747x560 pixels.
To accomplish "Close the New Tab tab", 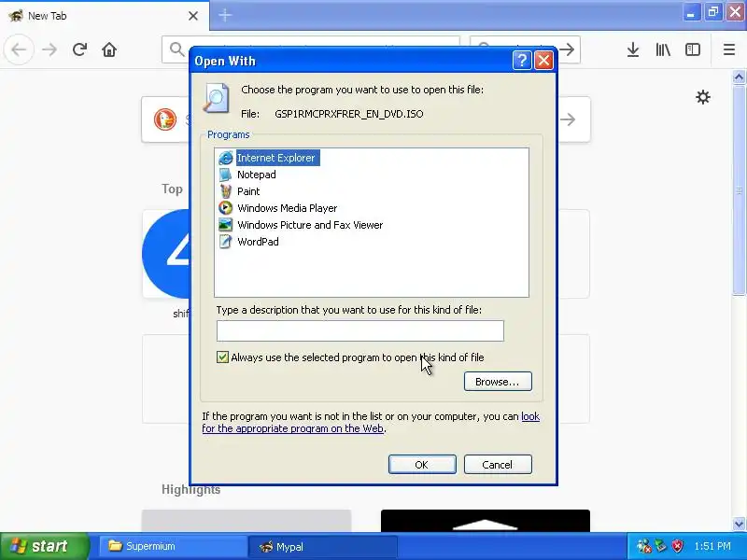I will tap(193, 16).
